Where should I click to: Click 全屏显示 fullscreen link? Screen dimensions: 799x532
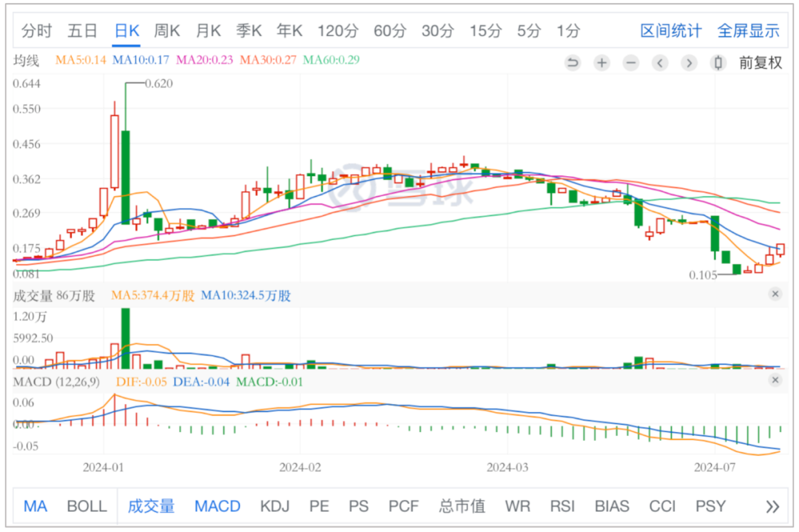tap(748, 30)
